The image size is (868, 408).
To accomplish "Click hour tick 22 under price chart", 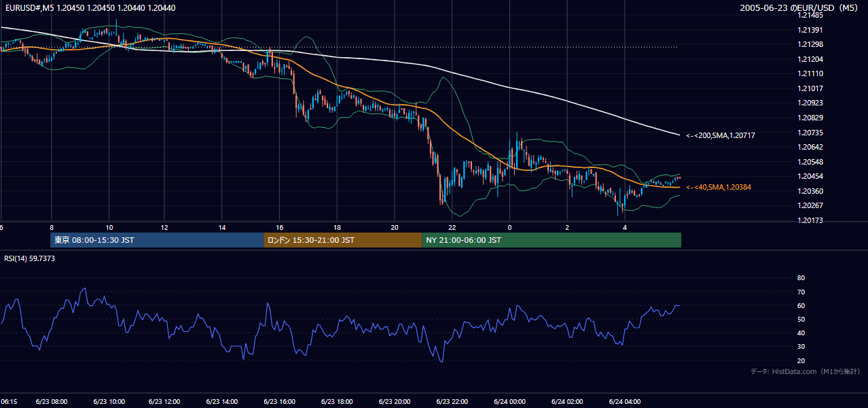I will point(452,227).
